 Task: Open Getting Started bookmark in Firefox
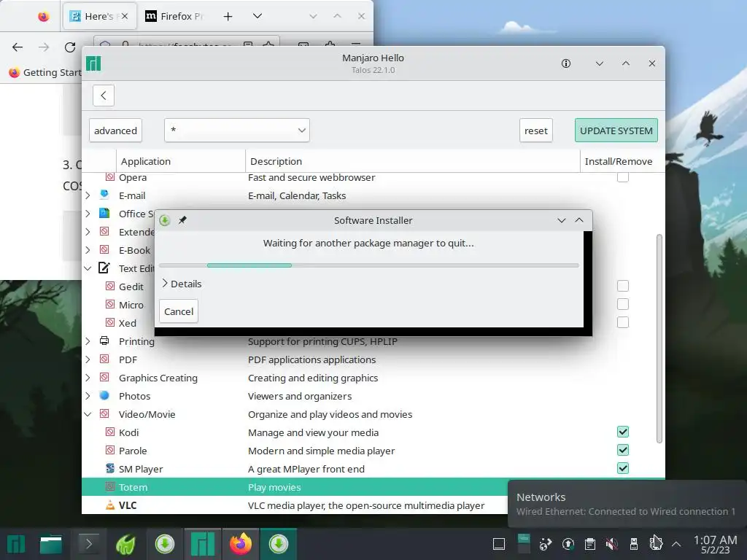pos(45,72)
